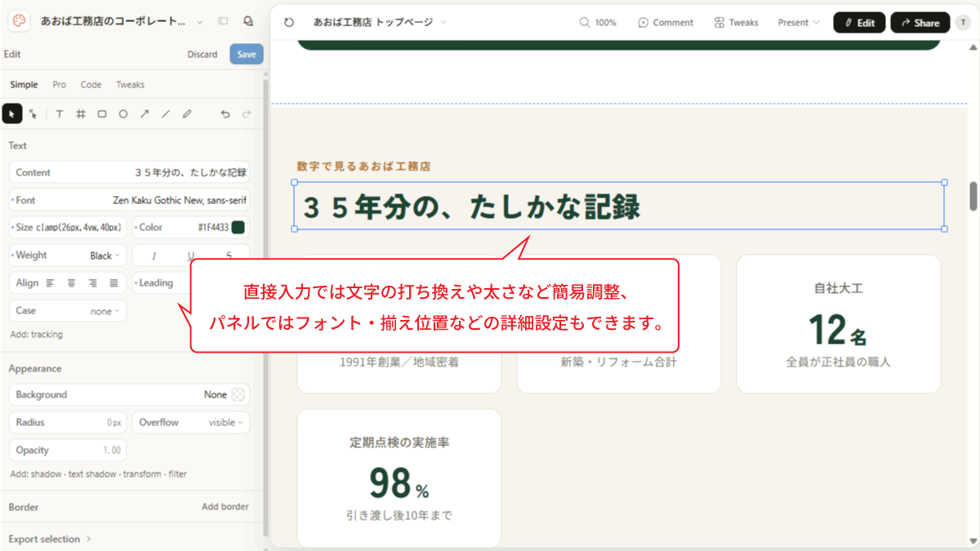The image size is (980, 551).
Task: Click the left panel scrollbar
Action: pos(265,306)
